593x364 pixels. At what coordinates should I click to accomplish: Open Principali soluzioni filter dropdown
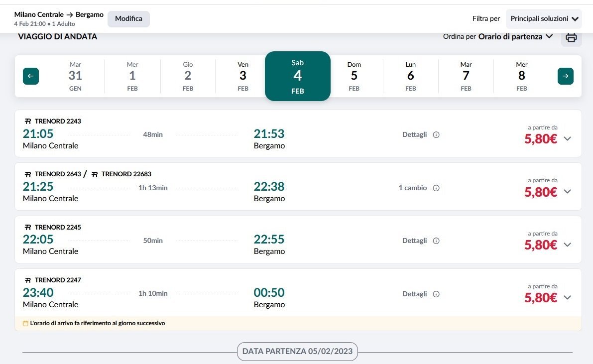coord(544,19)
